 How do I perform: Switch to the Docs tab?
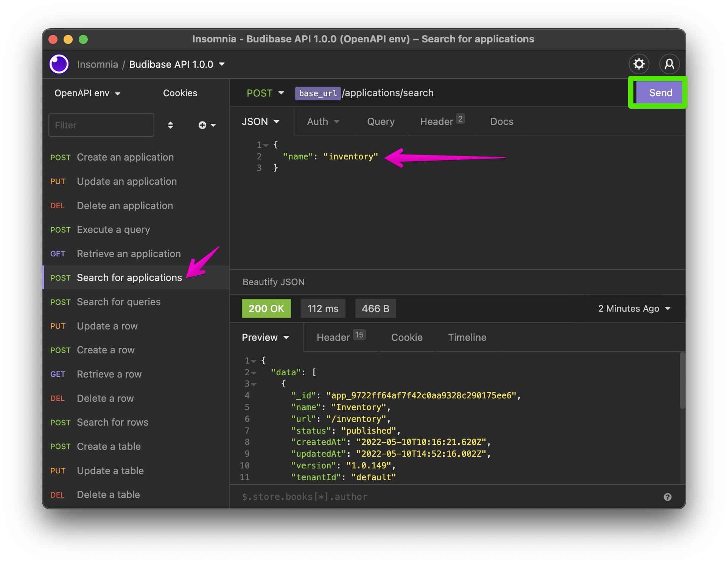pyautogui.click(x=502, y=122)
